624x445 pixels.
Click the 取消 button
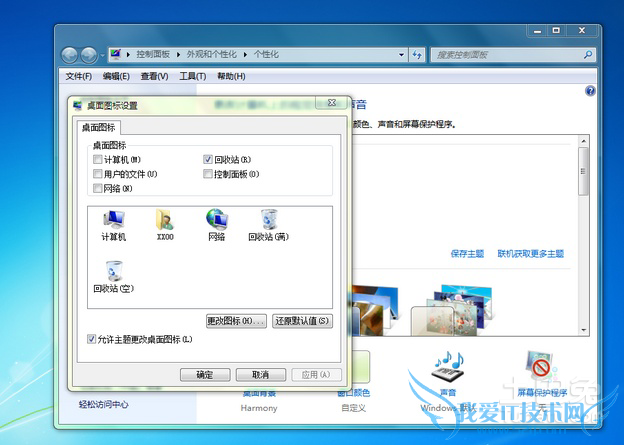(x=261, y=375)
